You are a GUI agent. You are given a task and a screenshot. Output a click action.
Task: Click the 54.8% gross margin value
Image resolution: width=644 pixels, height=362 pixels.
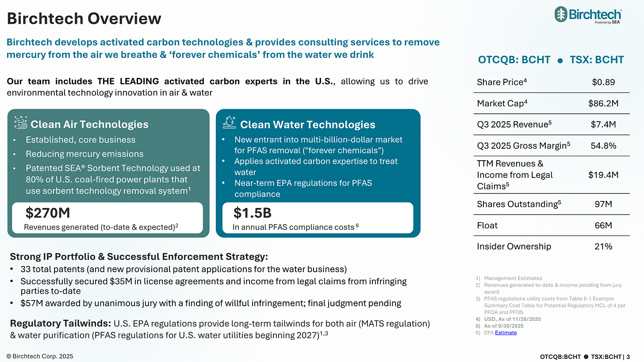pyautogui.click(x=603, y=146)
